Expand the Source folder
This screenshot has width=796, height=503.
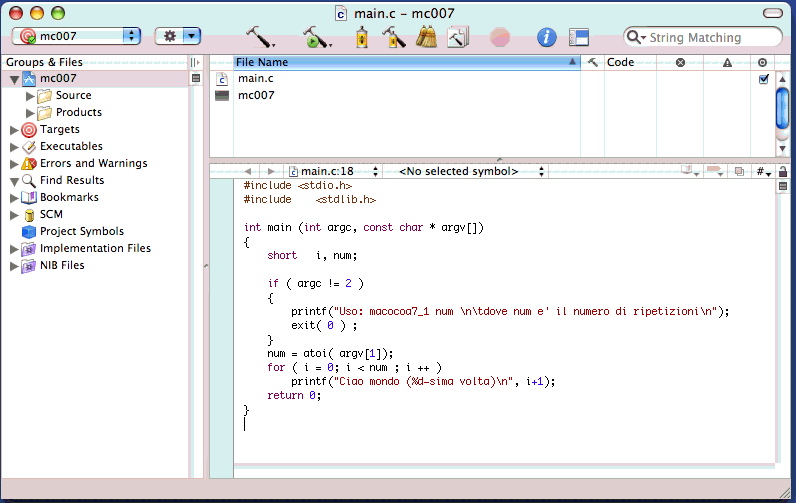(x=30, y=96)
